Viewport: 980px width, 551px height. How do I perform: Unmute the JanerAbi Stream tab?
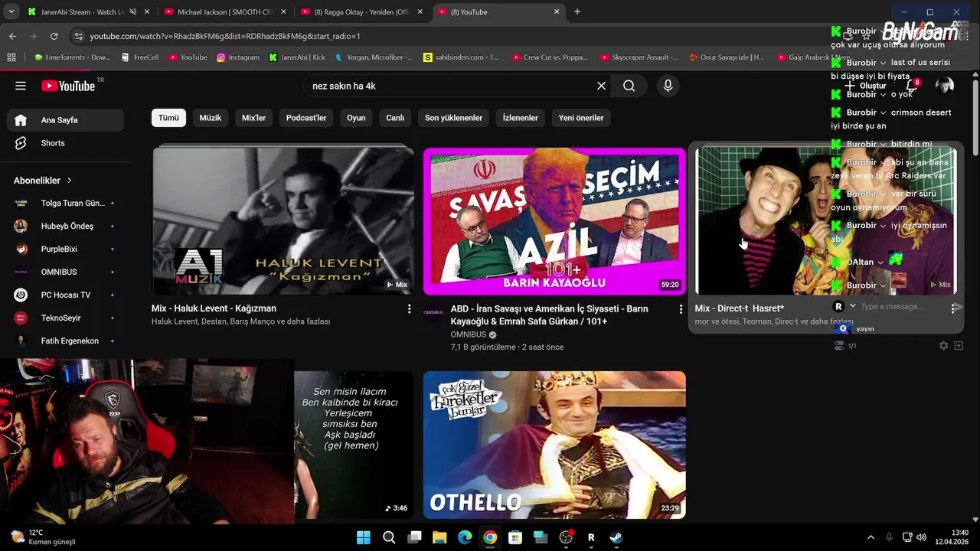pyautogui.click(x=132, y=11)
